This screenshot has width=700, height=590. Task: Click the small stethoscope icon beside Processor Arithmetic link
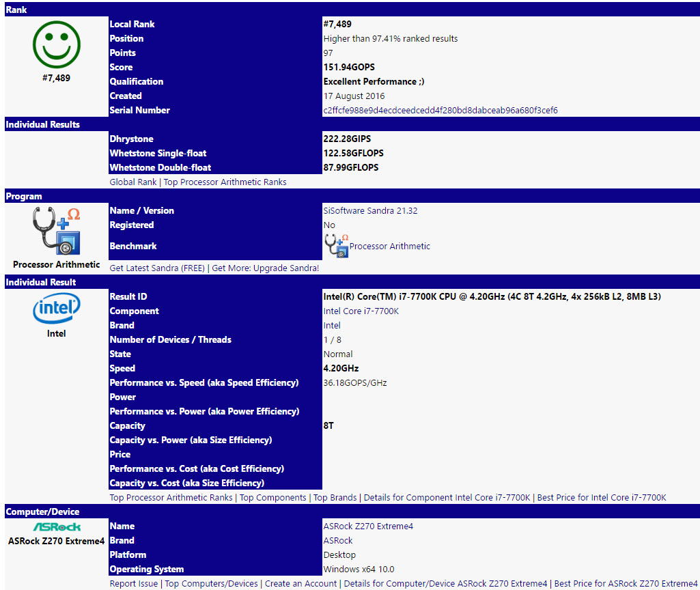[x=336, y=246]
